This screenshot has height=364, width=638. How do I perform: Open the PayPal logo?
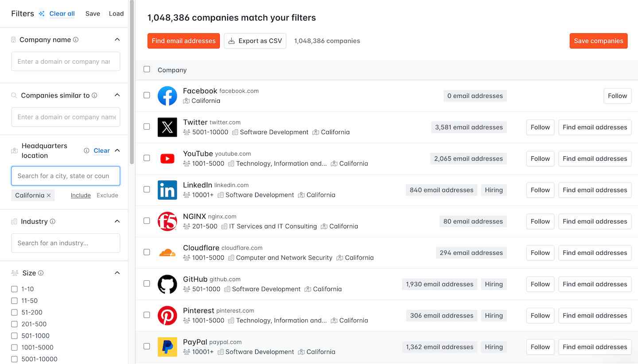[167, 347]
